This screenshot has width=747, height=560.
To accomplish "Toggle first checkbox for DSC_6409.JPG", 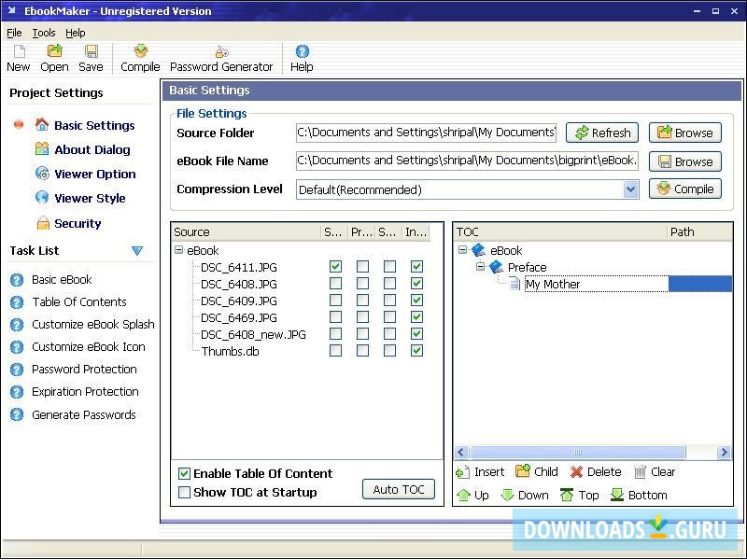I will click(x=335, y=300).
